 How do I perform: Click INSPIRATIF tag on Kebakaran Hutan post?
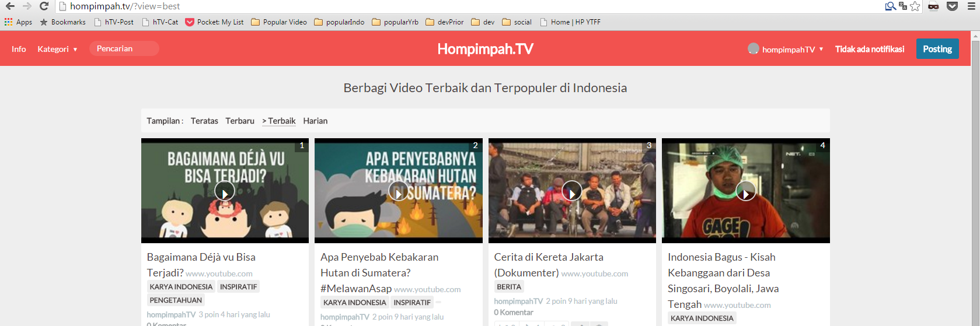(x=412, y=303)
